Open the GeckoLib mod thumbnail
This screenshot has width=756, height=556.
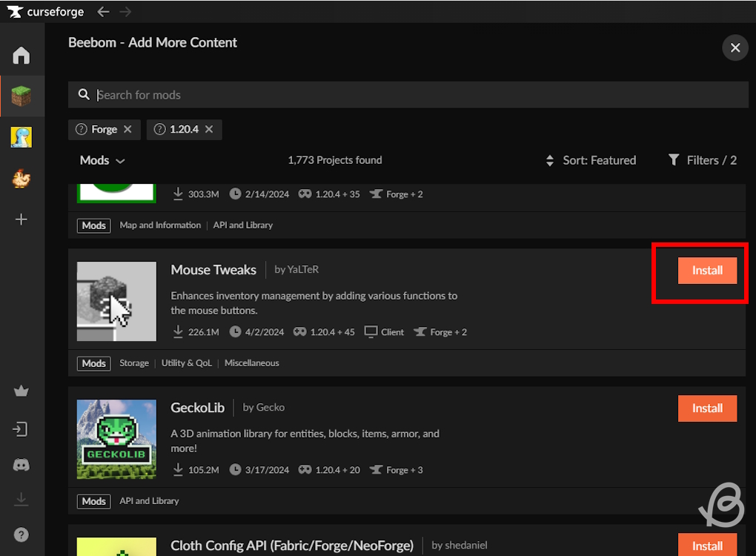click(116, 440)
